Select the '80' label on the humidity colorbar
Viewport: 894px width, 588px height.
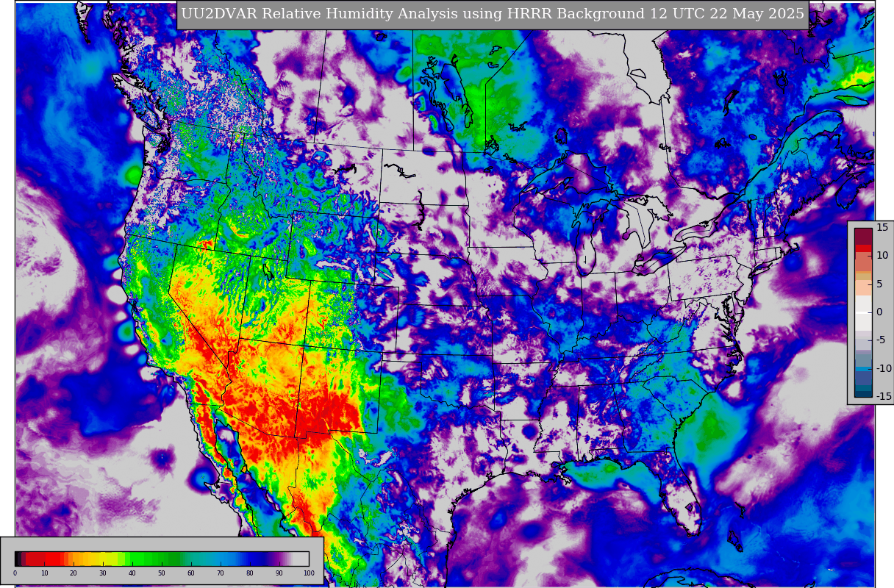pos(250,573)
